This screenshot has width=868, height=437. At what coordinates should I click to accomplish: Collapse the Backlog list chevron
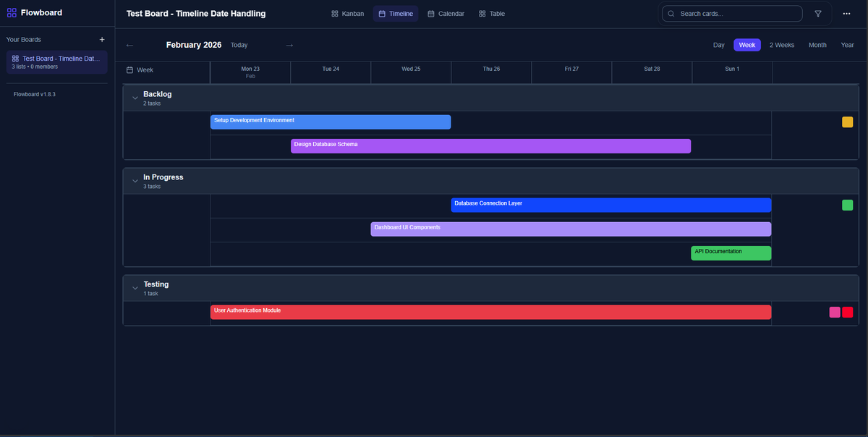click(135, 98)
